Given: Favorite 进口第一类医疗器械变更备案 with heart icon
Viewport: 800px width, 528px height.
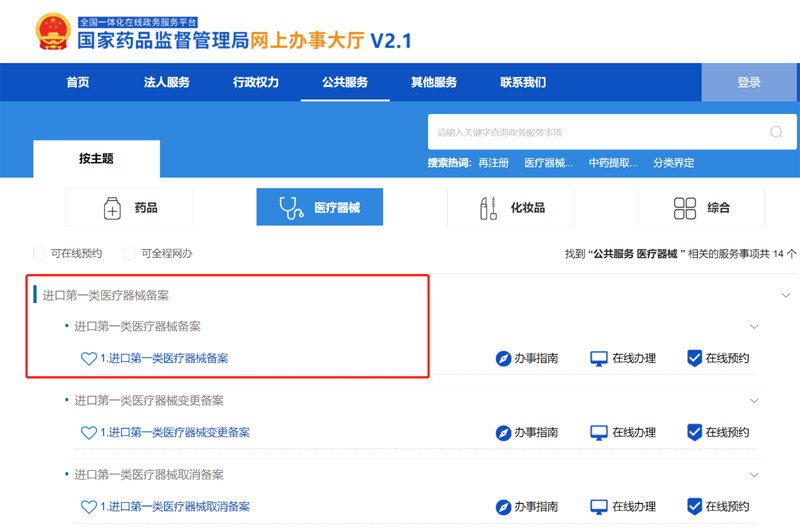Looking at the screenshot, I should coord(89,433).
